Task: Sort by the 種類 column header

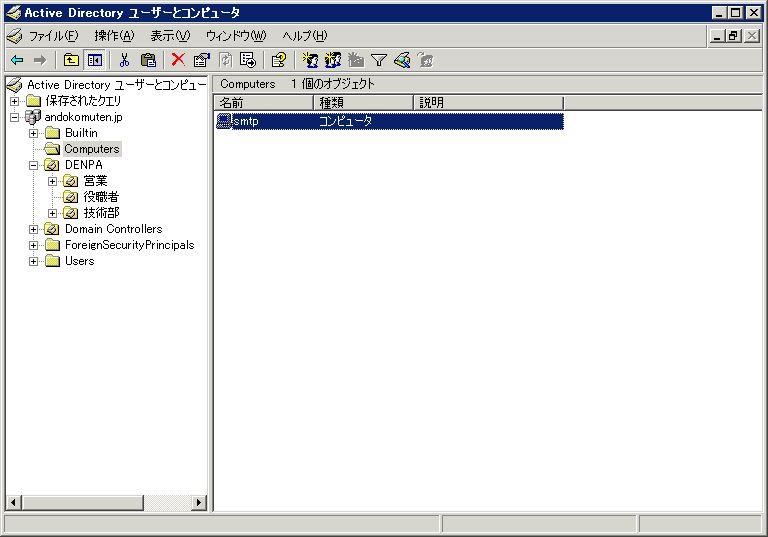Action: [x=363, y=103]
